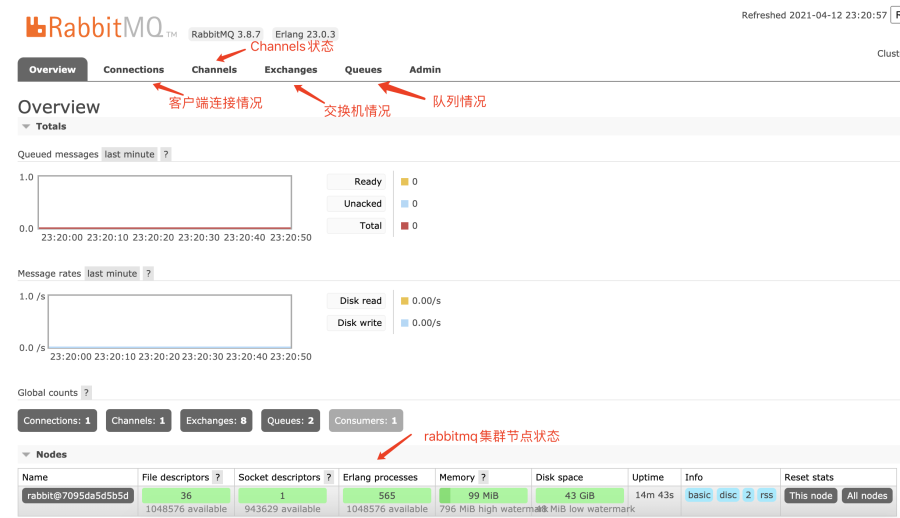The image size is (900, 518).
Task: Click Socket descriptors help question mark
Action: (329, 478)
